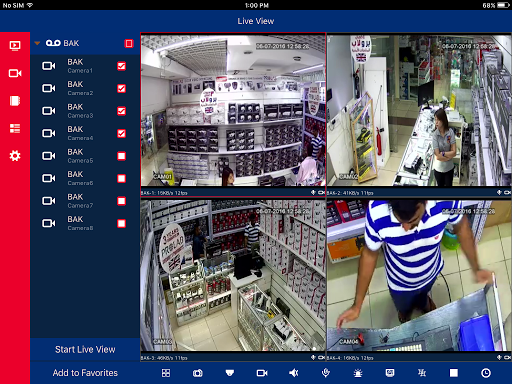Click the clock playback icon in the toolbar

coord(486,373)
